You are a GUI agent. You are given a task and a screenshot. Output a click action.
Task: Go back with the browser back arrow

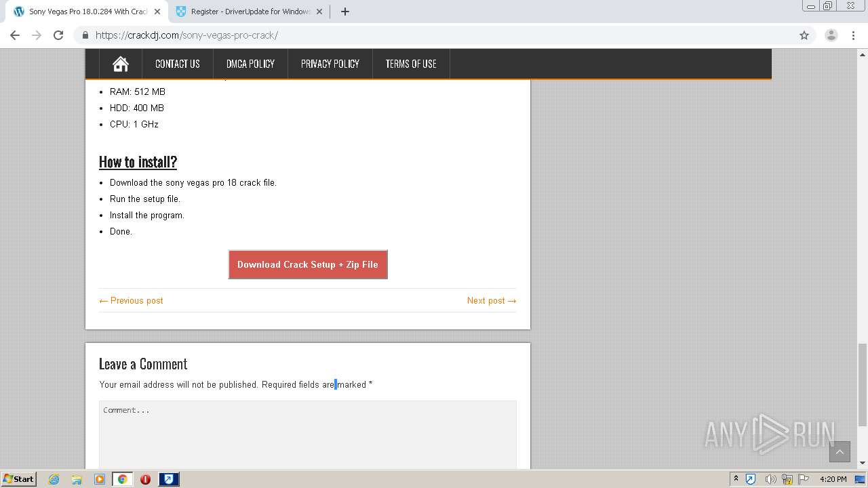pos(15,35)
